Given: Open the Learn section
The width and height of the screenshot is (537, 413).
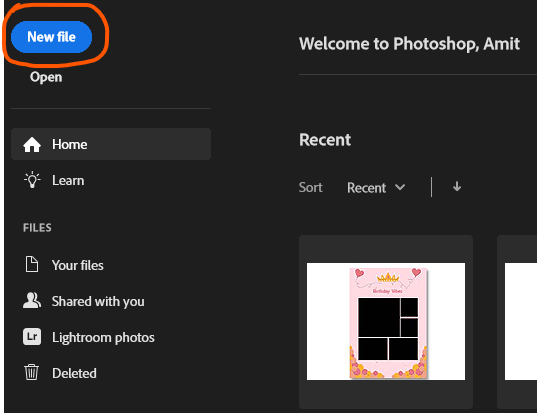Looking at the screenshot, I should tap(68, 180).
